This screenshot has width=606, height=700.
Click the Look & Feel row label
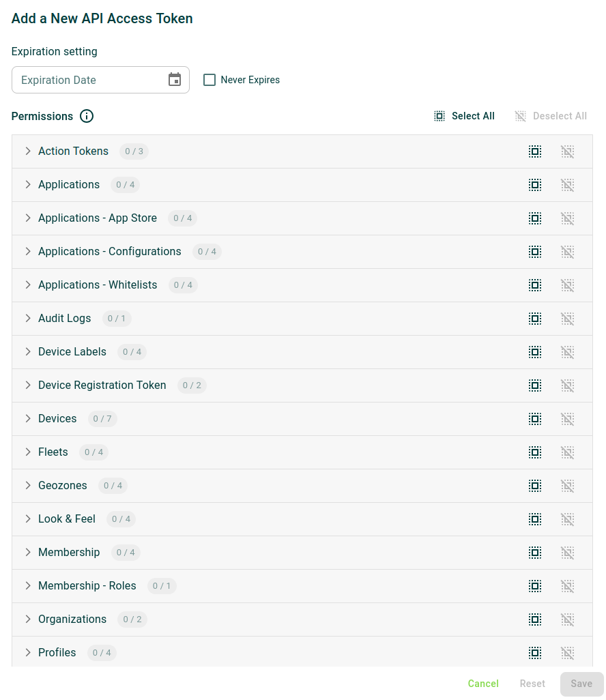click(67, 519)
